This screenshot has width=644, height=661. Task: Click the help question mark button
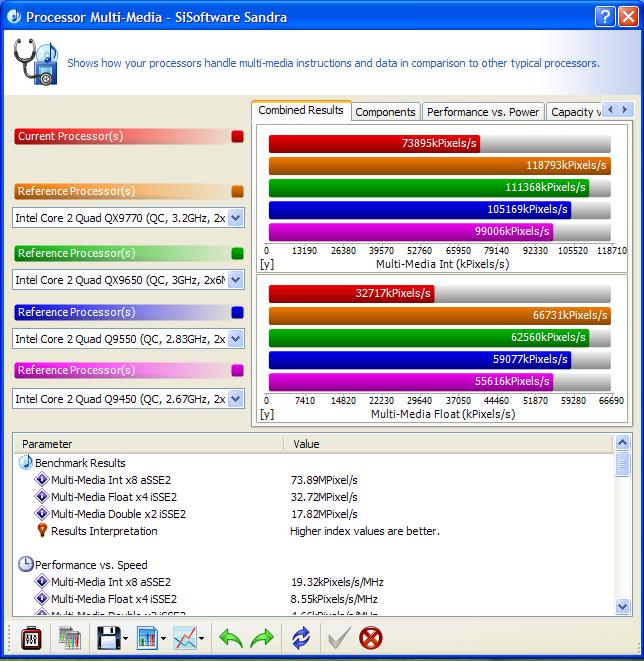pyautogui.click(x=605, y=17)
